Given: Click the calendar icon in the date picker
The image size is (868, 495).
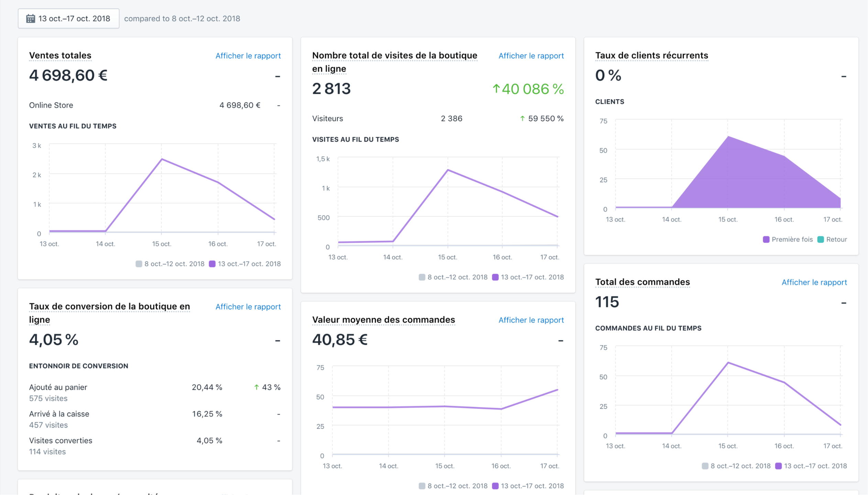Looking at the screenshot, I should (x=31, y=19).
